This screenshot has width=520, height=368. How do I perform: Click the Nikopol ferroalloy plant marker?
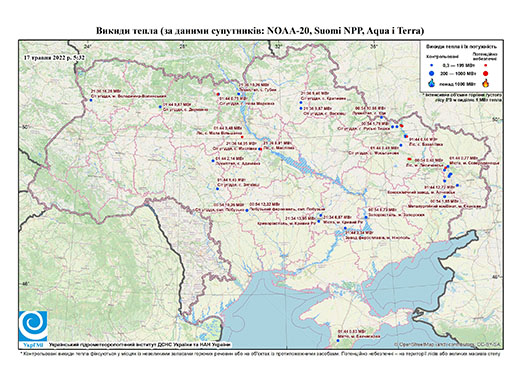344,229
